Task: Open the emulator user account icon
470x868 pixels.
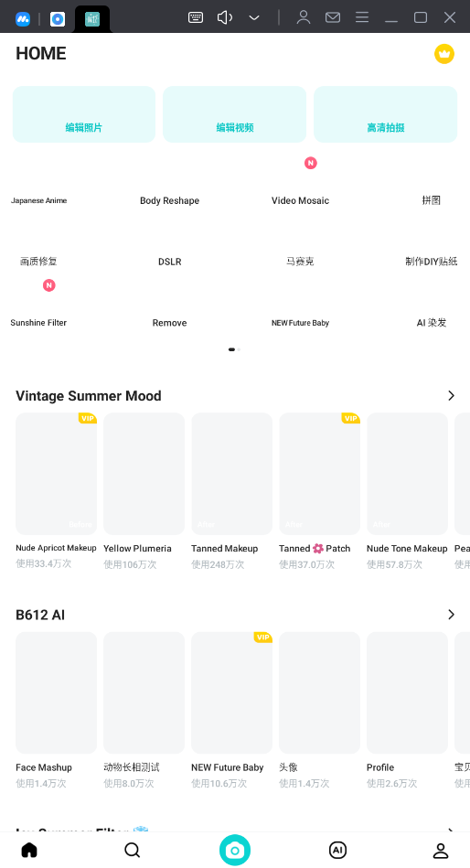Action: [x=304, y=17]
